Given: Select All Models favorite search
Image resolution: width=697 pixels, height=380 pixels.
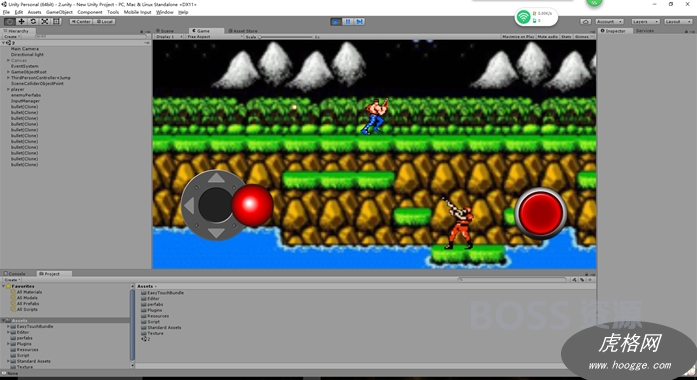Looking at the screenshot, I should click(24, 298).
